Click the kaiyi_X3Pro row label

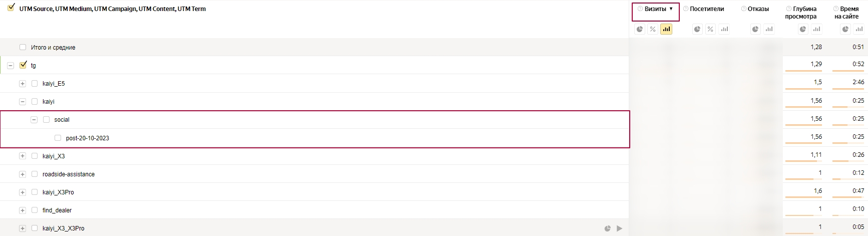coord(58,192)
